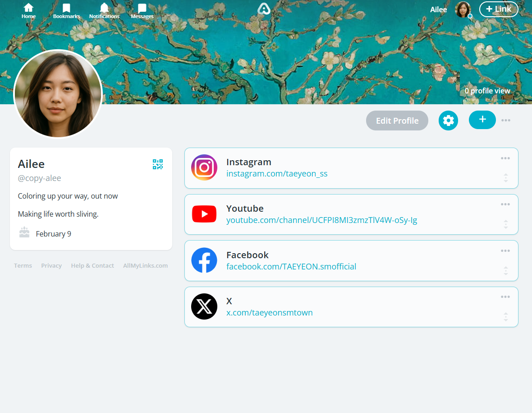The width and height of the screenshot is (532, 413).
Task: Click the birthday cake icon
Action: pyautogui.click(x=24, y=232)
